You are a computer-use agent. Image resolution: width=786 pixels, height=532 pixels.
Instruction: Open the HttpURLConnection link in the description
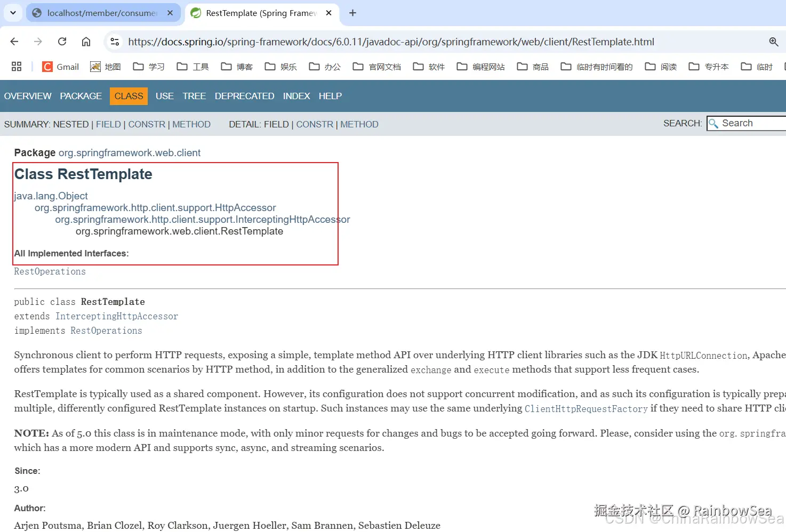(x=704, y=356)
